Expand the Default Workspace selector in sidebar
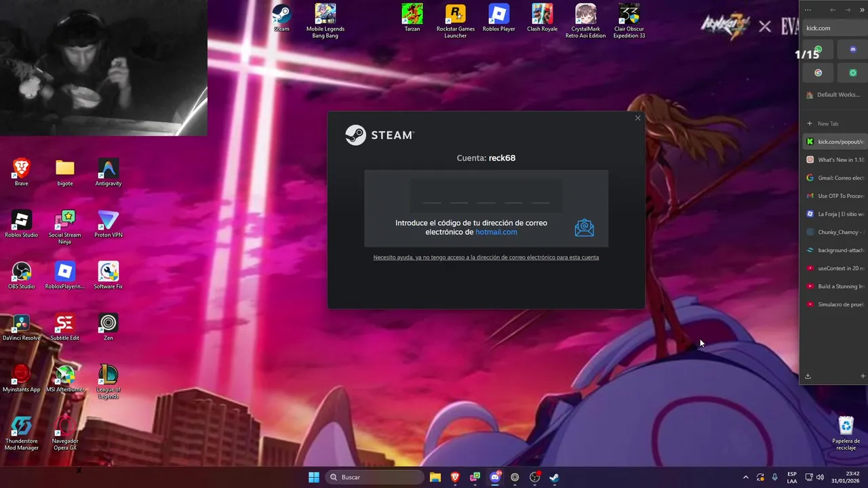Image resolution: width=868 pixels, height=488 pixels. click(834, 95)
